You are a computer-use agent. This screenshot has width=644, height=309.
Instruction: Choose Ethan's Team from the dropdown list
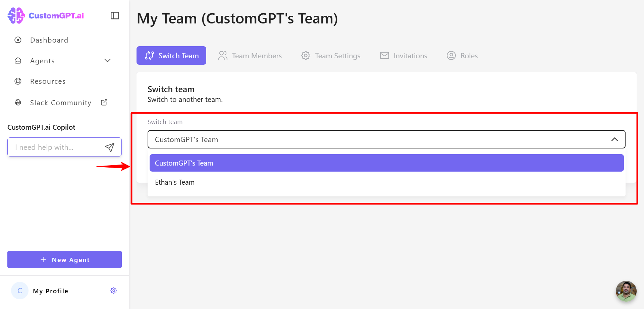(x=386, y=182)
